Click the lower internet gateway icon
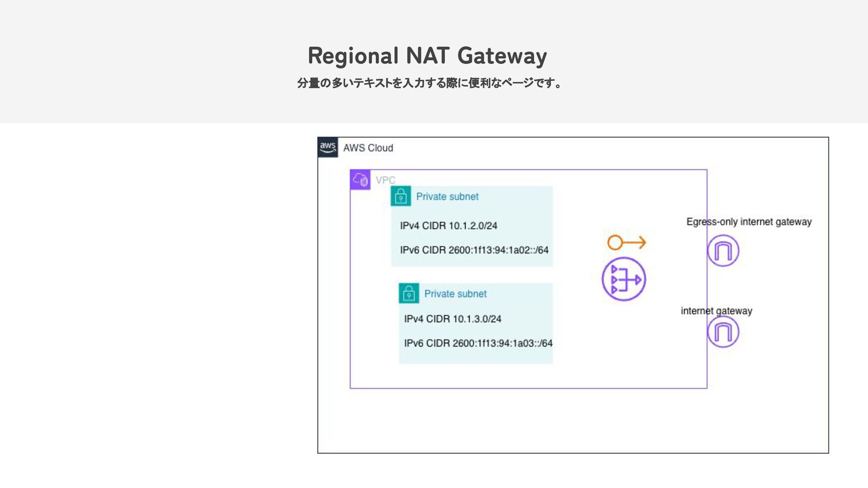The image size is (868, 488). pyautogui.click(x=723, y=332)
